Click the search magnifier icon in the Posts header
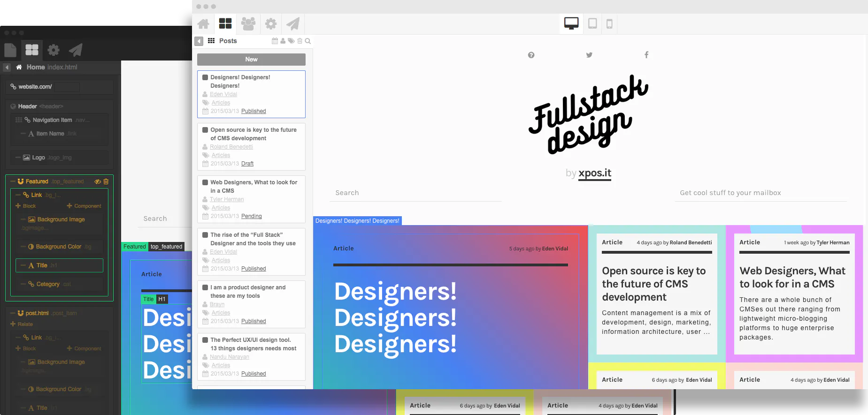Screen dimensions: 868x415 (x=308, y=41)
